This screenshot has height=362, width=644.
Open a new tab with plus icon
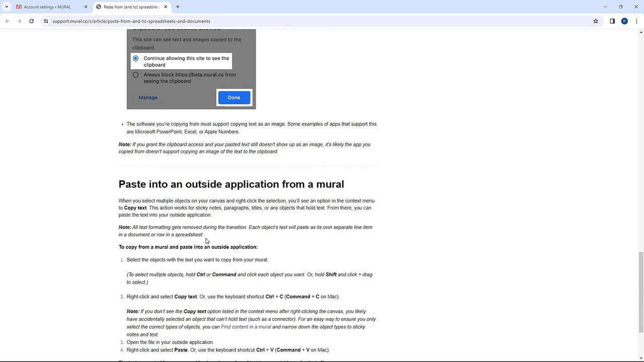pyautogui.click(x=178, y=7)
